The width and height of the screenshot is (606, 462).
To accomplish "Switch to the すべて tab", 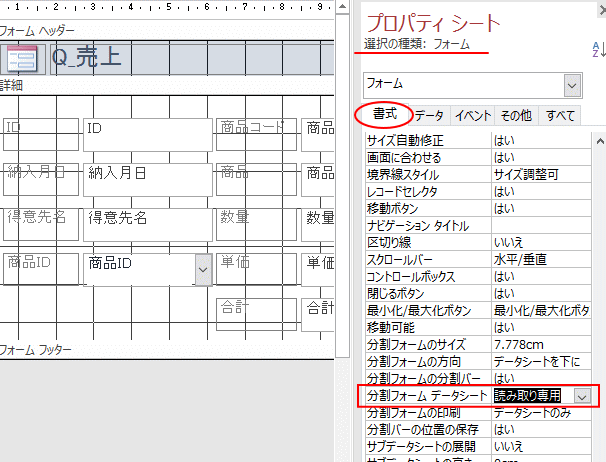I will pyautogui.click(x=560, y=115).
